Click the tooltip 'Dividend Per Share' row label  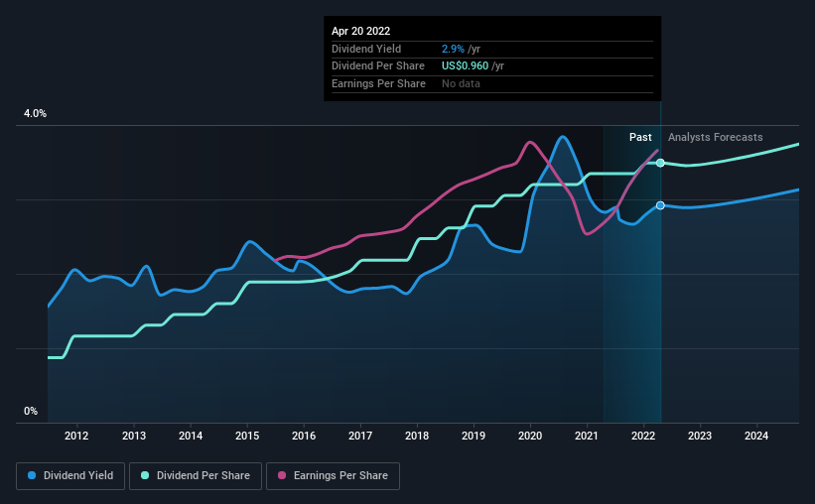tap(378, 66)
